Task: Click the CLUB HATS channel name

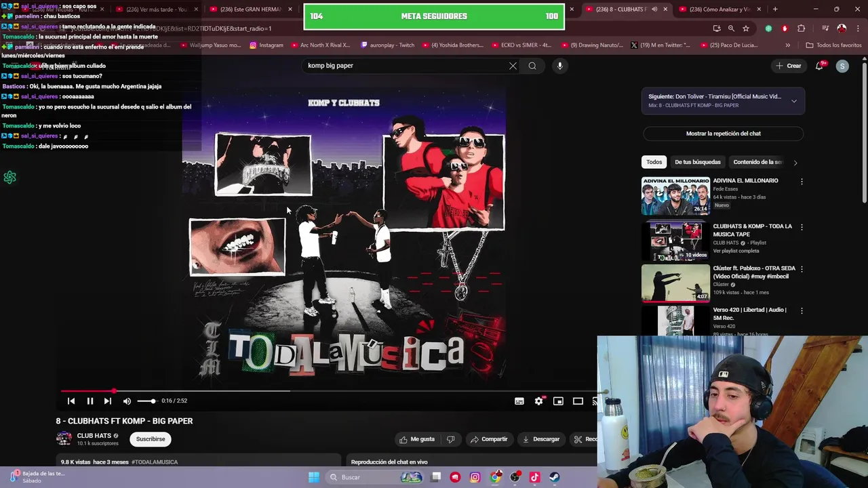Action: point(94,436)
